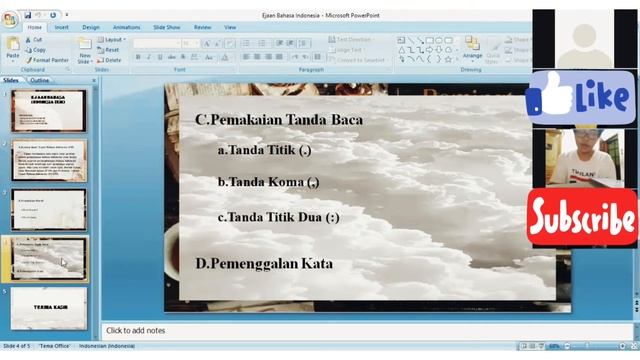This screenshot has width=640, height=360.
Task: Cut the selection with the scissors
Action: 34,40
